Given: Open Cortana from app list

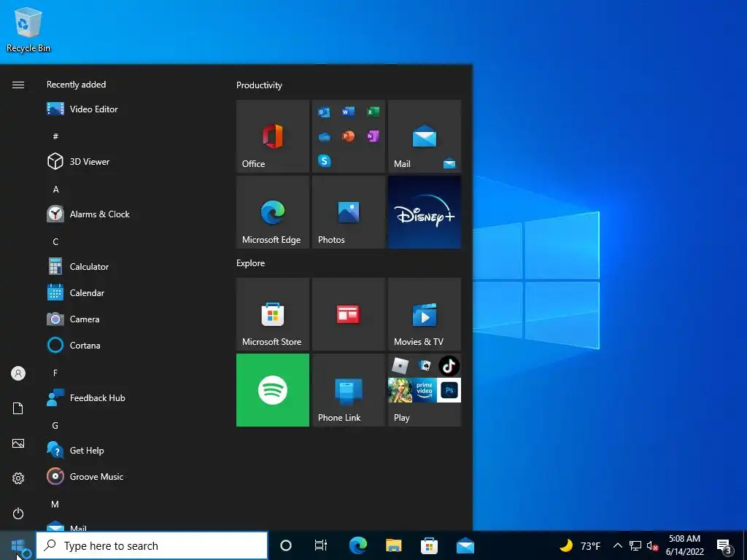Looking at the screenshot, I should [x=74, y=345].
